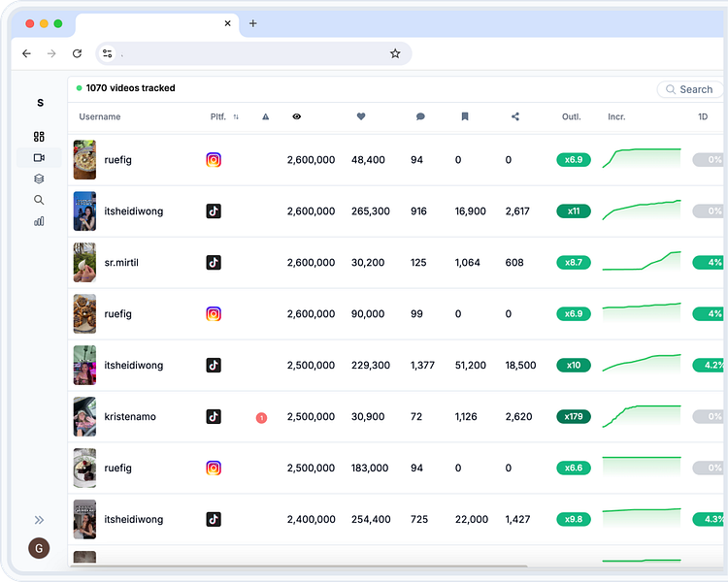
Task: Click the x11 outlier badge
Action: pyautogui.click(x=574, y=211)
